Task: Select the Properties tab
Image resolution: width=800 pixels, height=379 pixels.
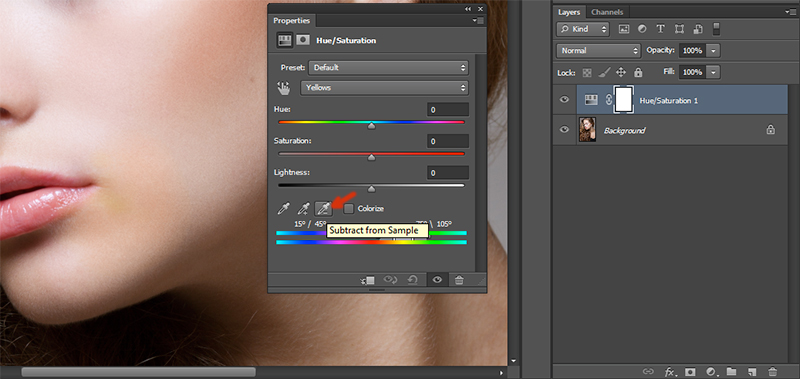Action: pyautogui.click(x=291, y=20)
